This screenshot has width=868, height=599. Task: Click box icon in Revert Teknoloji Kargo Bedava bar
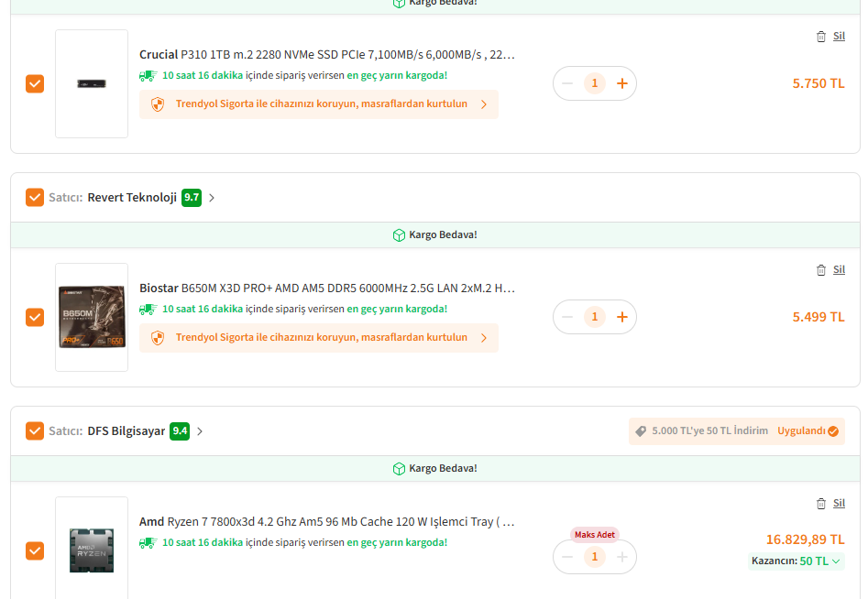pos(399,235)
